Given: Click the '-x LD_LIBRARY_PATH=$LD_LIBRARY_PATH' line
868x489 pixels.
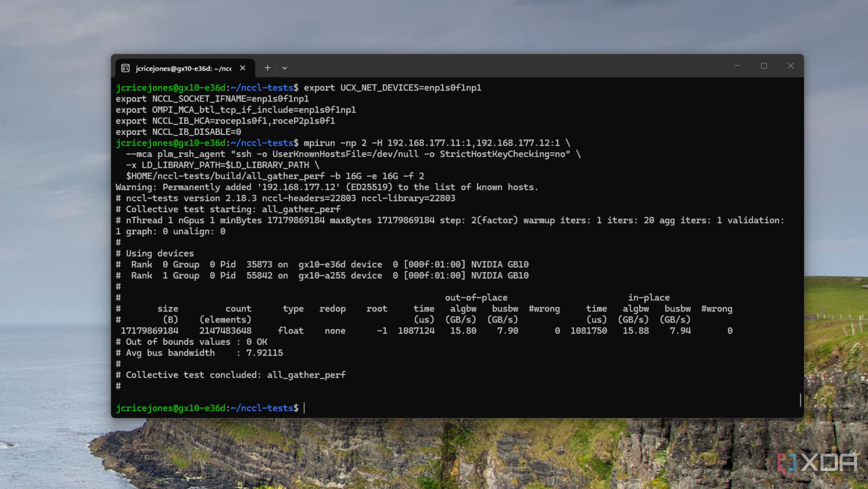Looking at the screenshot, I should pyautogui.click(x=222, y=165).
